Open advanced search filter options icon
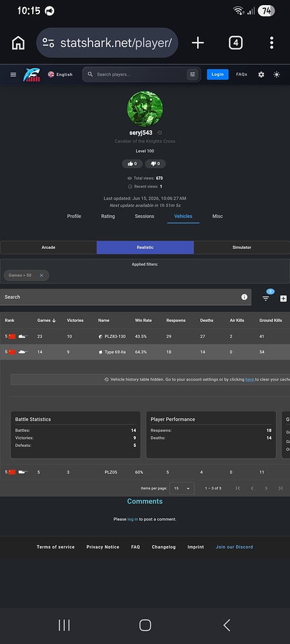290x644 pixels. [x=192, y=74]
